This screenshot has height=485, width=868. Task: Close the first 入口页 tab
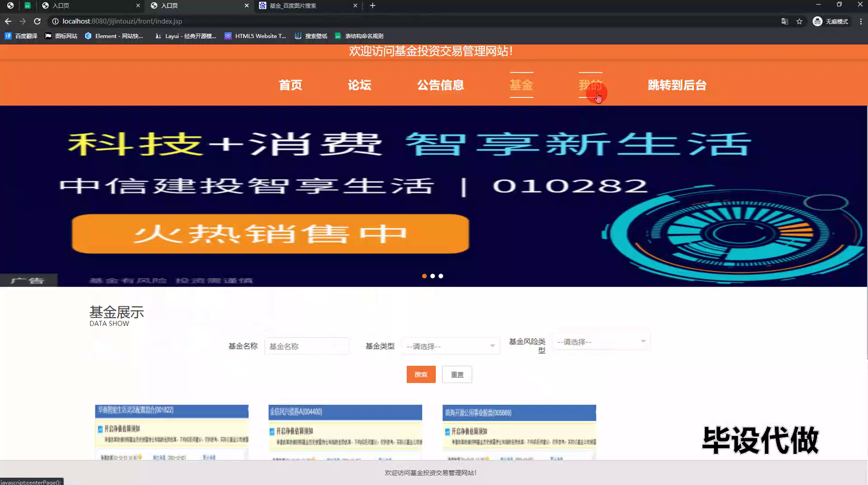(x=138, y=5)
